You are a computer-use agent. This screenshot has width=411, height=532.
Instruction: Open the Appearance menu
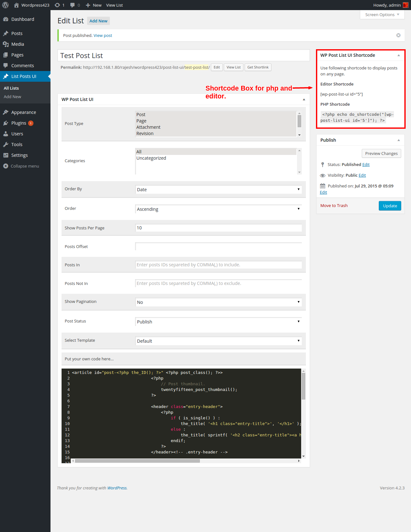pos(25,112)
